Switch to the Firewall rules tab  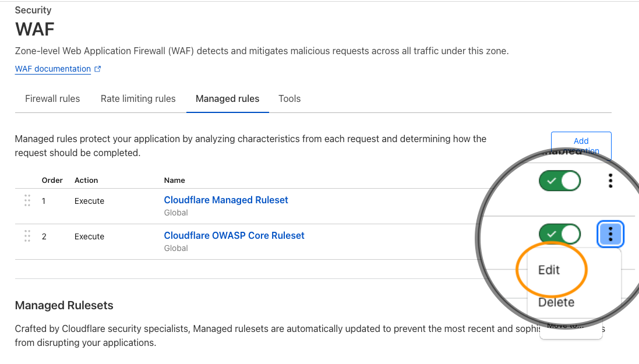click(x=52, y=98)
